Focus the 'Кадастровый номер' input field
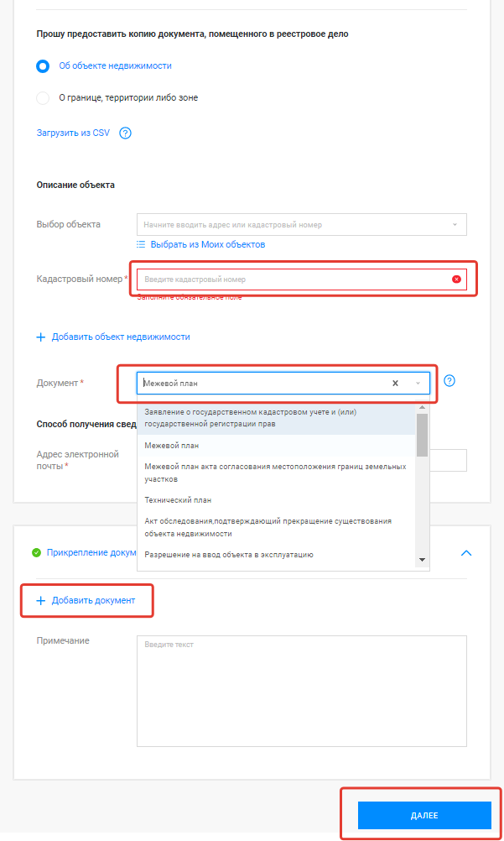The image size is (504, 841). [x=301, y=279]
